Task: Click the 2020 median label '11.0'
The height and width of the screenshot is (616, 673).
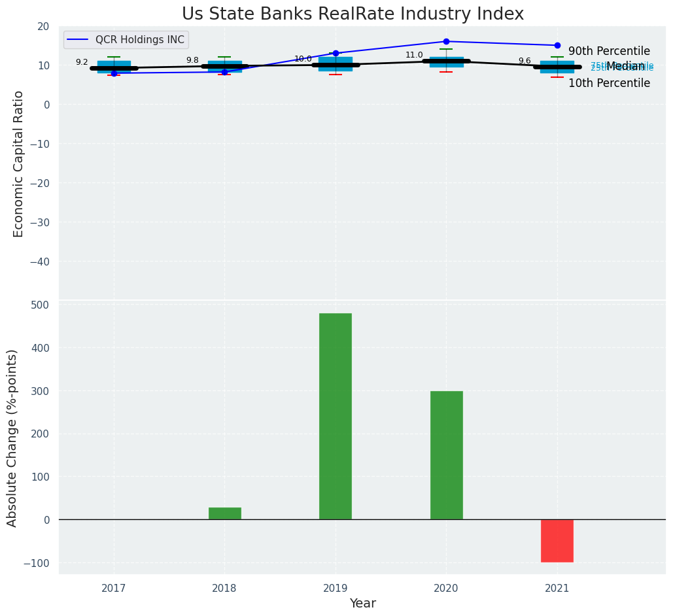Action: coord(414,55)
